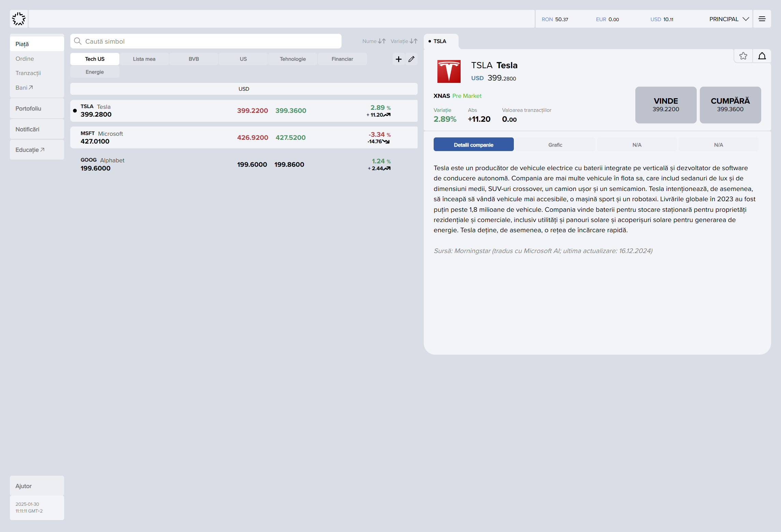Add TSLA to favorites with star icon
Viewport: 781px width, 532px height.
click(743, 56)
